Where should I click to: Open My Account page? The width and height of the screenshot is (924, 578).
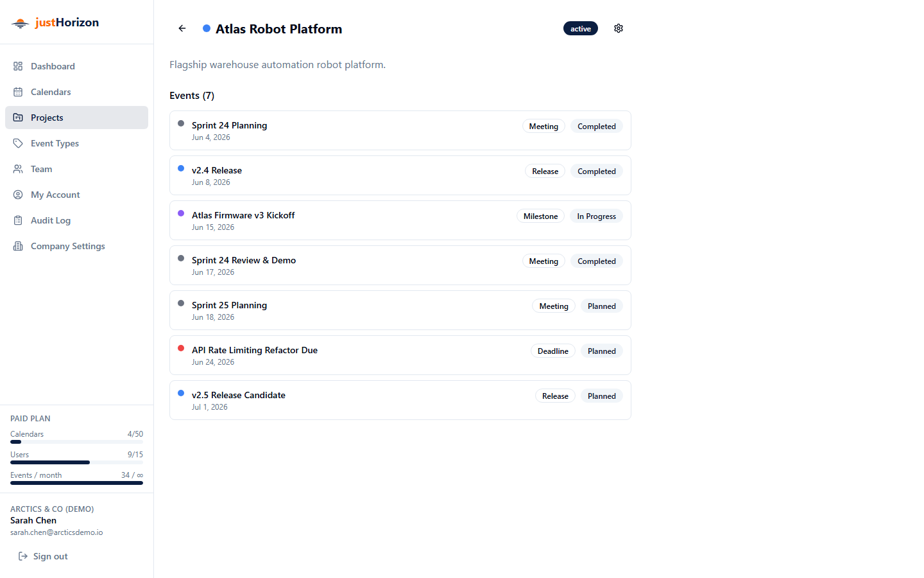click(x=76, y=195)
